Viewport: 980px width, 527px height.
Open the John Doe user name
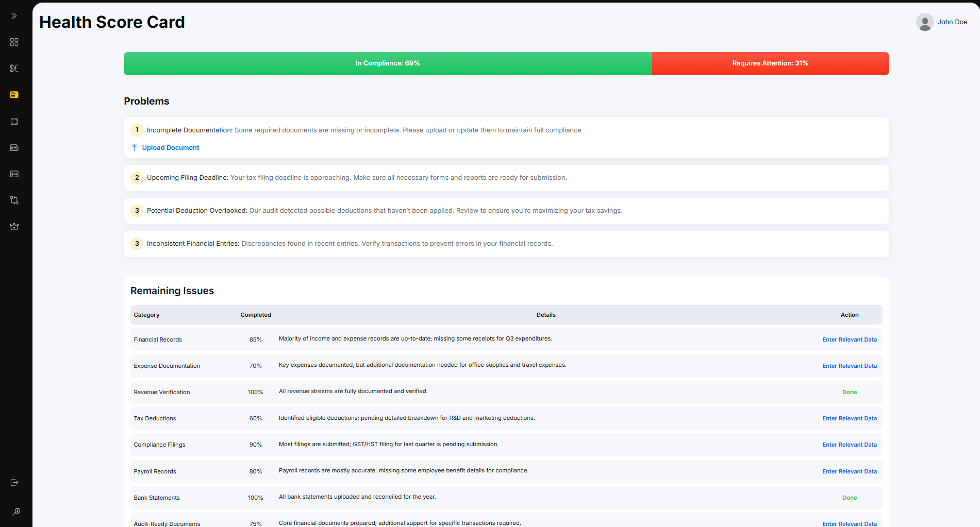(x=952, y=22)
